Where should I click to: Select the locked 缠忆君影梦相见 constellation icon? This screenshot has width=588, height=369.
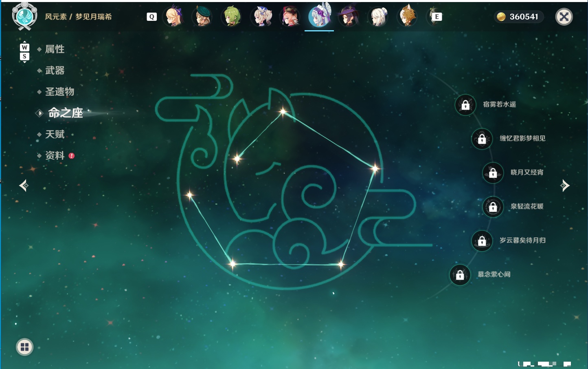tap(482, 139)
